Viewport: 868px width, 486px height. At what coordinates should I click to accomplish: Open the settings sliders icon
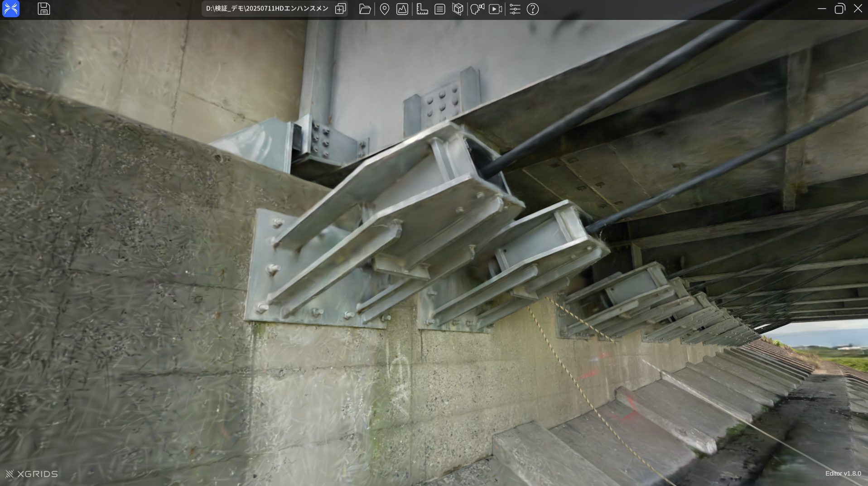coord(515,9)
